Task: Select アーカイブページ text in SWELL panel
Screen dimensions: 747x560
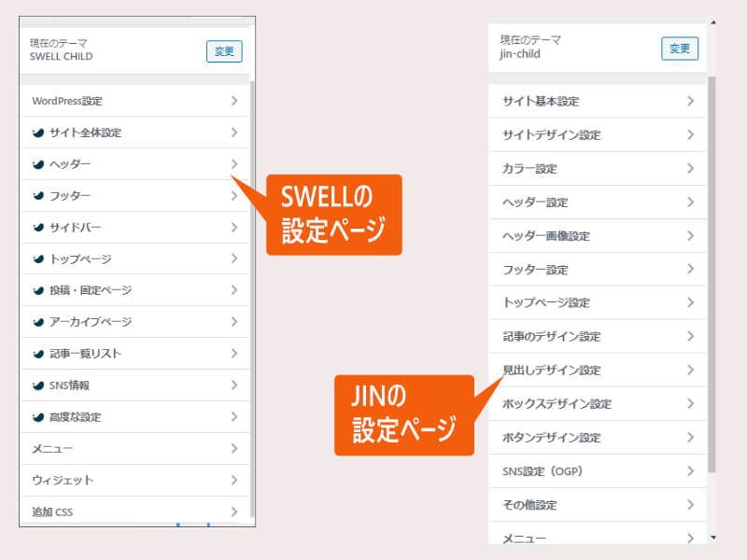Action: click(91, 322)
